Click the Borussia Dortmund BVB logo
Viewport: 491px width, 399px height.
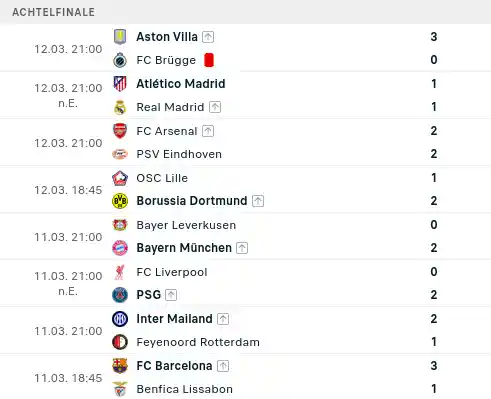click(120, 201)
